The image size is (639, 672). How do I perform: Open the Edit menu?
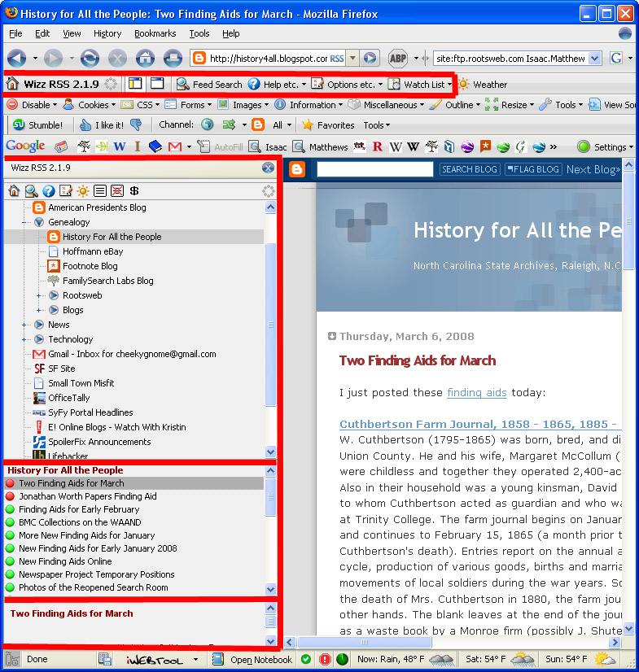(x=42, y=33)
